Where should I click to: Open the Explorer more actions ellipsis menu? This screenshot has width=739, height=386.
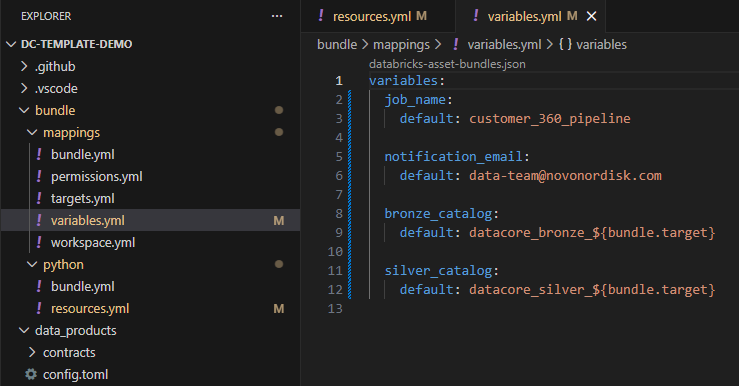coord(277,16)
